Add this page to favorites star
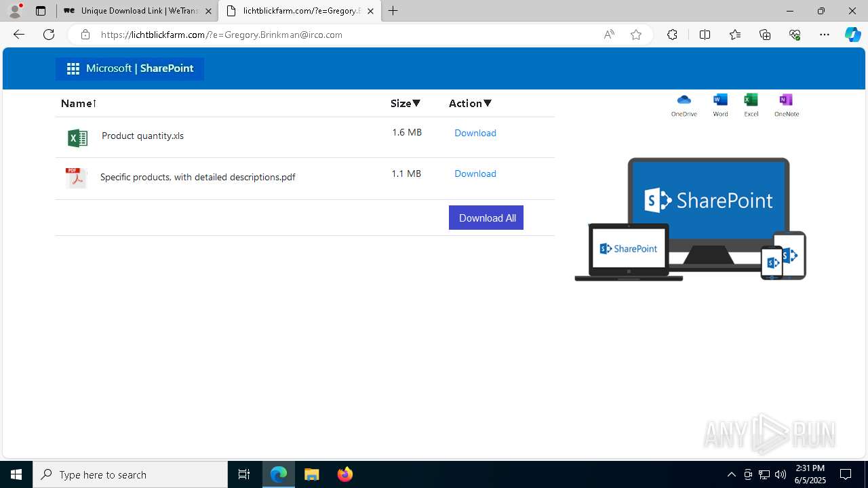 [x=636, y=35]
